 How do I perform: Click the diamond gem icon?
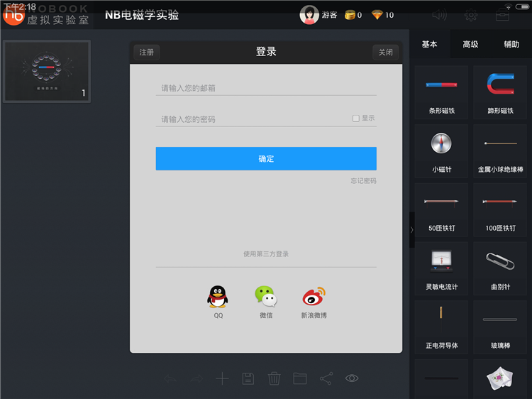coord(377,15)
